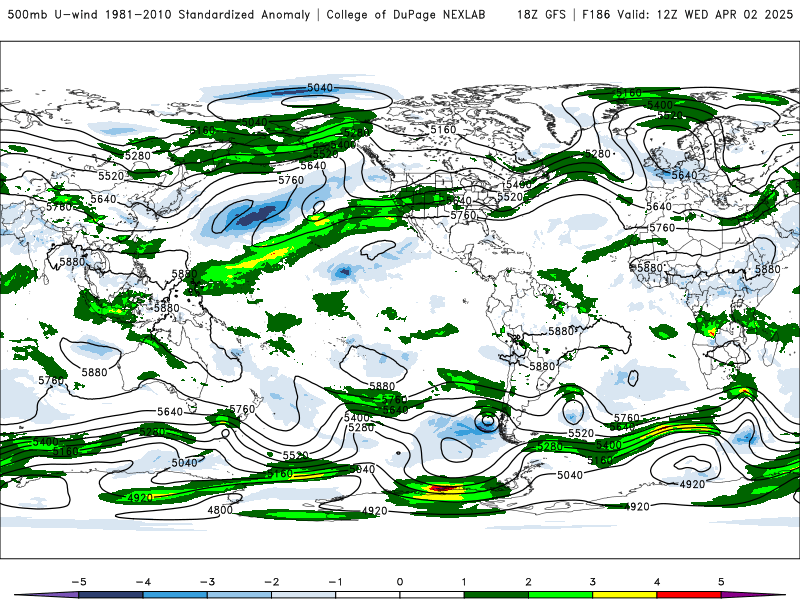800x600 pixels.
Task: Click the '2' colorbar label
Action: tap(529, 582)
